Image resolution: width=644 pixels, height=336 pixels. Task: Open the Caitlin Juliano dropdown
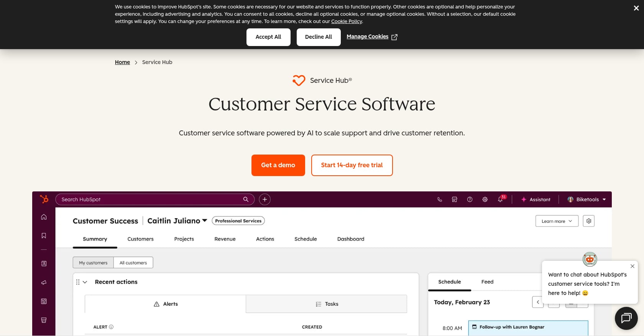pyautogui.click(x=177, y=221)
